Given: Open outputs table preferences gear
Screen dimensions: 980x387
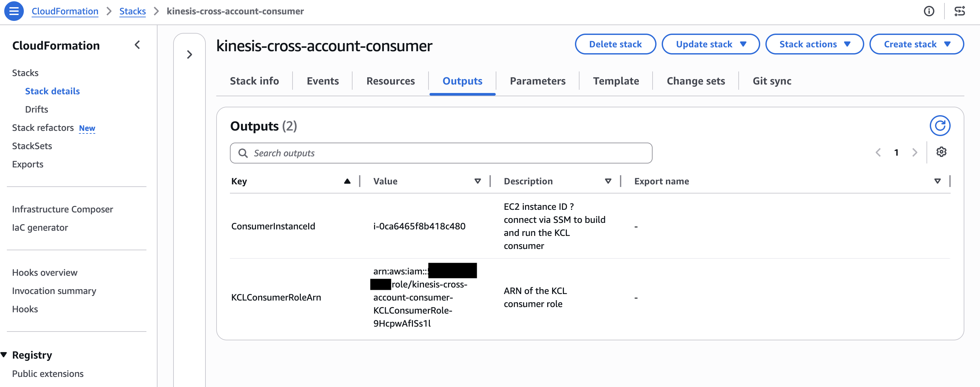Looking at the screenshot, I should click(941, 152).
